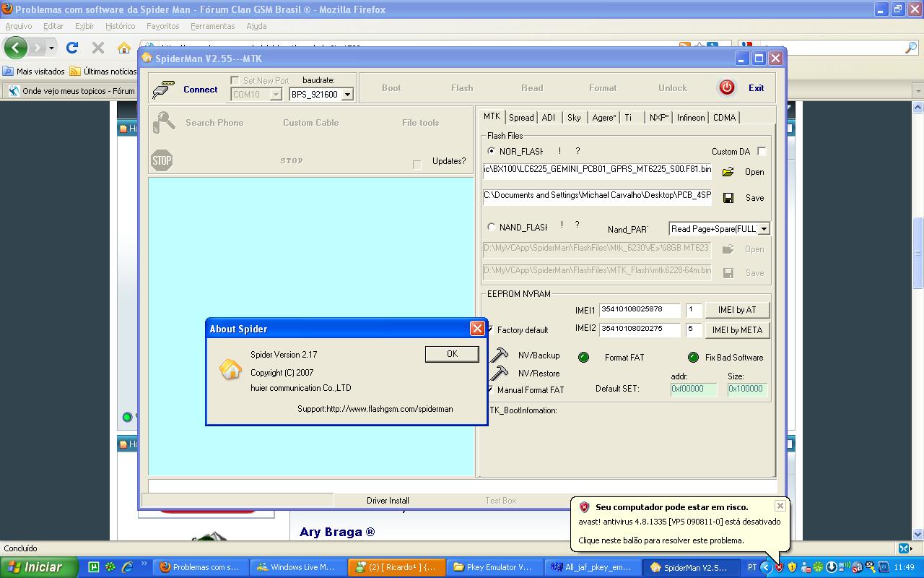The image size is (924, 578).
Task: Toggle the Factory default checkbox
Action: click(490, 329)
